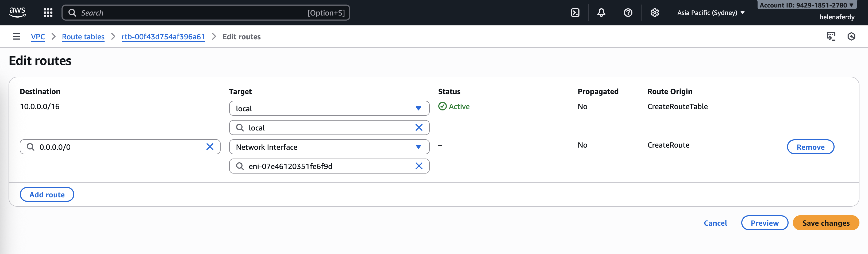Open the help question mark menu
The image size is (868, 254).
628,13
